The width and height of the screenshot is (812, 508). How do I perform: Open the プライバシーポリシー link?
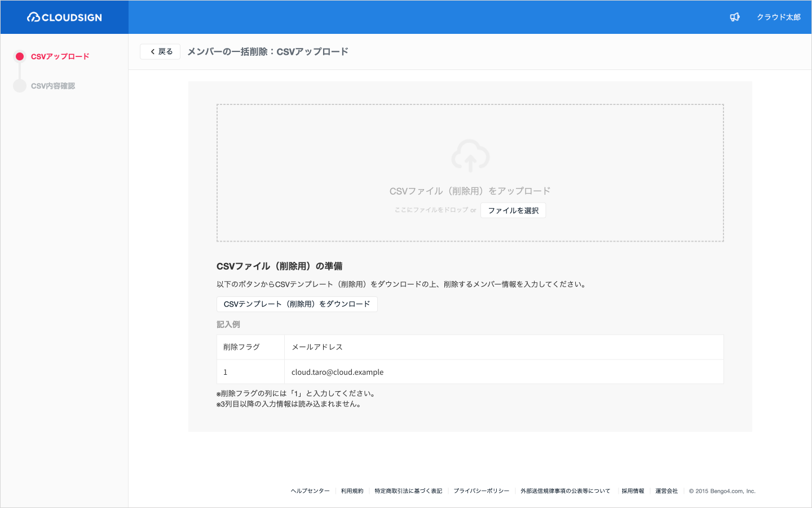[482, 491]
